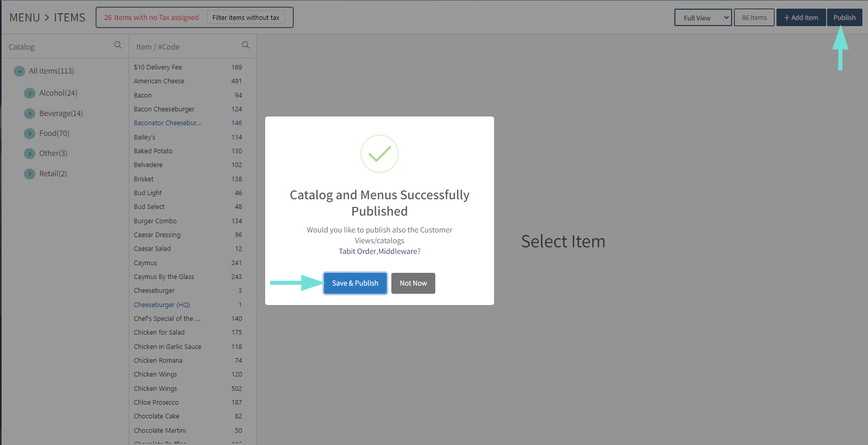Click the Catalog search magnifier icon

point(118,45)
